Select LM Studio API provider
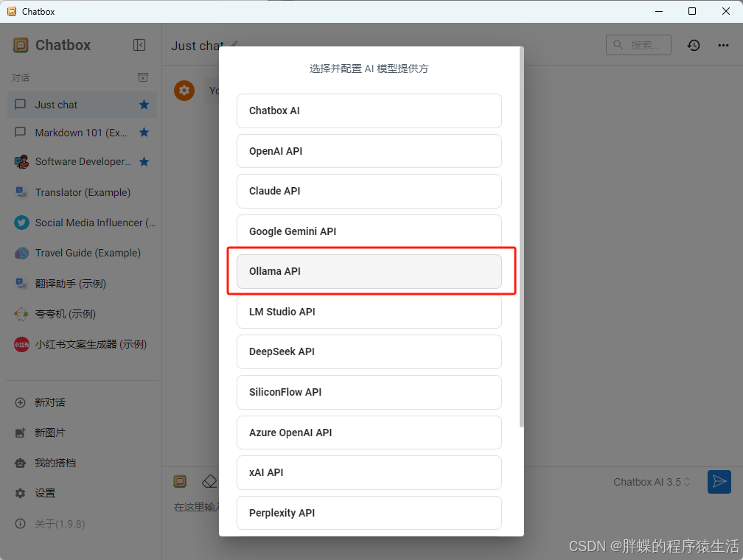Screen dimensions: 743x560 tap(369, 312)
